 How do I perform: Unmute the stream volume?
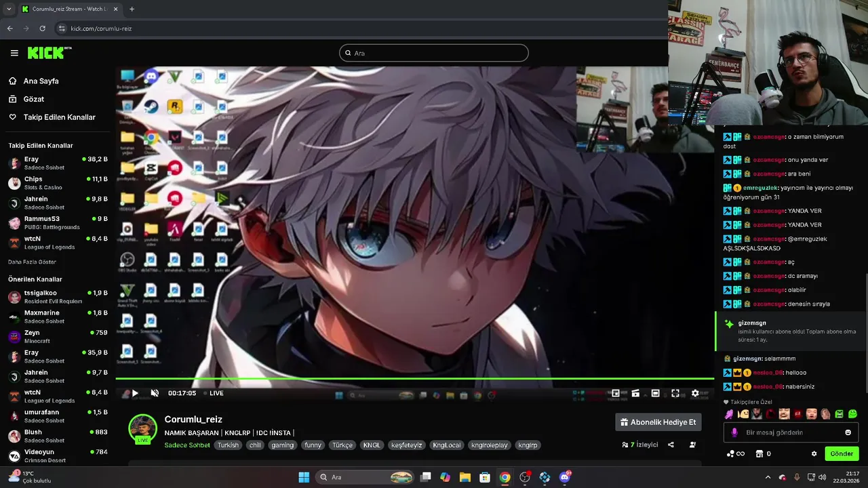(x=155, y=393)
